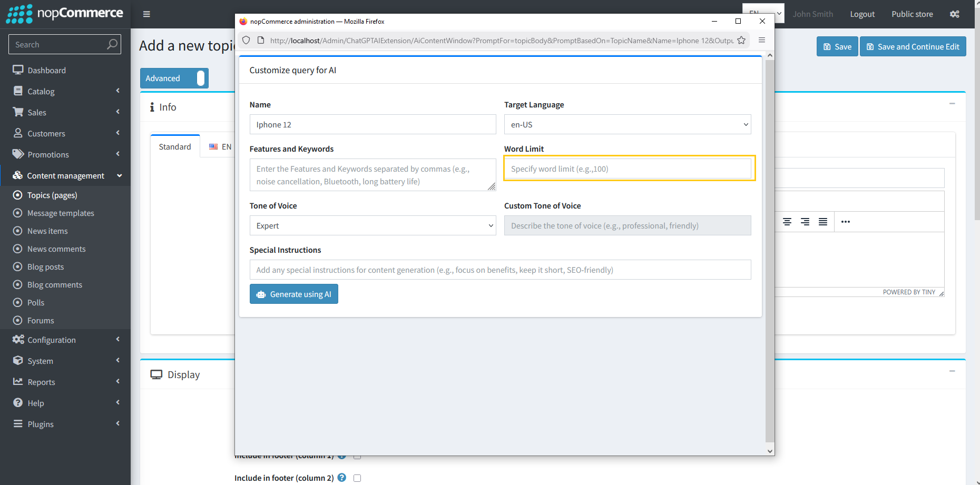Open the Tone of Voice dropdown
The height and width of the screenshot is (485, 980).
pos(373,225)
